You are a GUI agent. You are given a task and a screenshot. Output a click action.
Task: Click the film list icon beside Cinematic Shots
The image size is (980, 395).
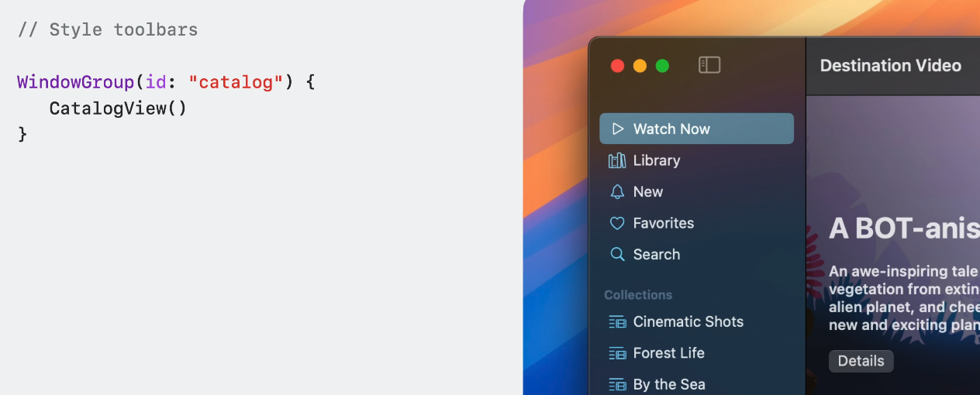tap(617, 321)
